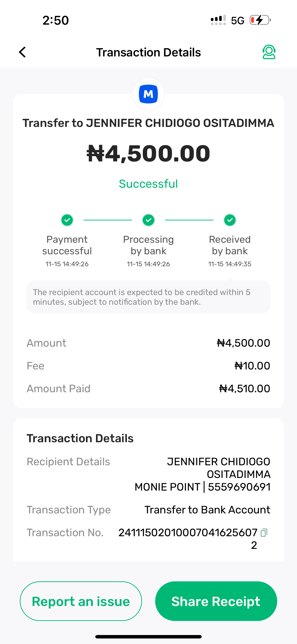The image size is (297, 644).
Task: Tap the large ₦4,500.00 amount
Action: coord(148,153)
